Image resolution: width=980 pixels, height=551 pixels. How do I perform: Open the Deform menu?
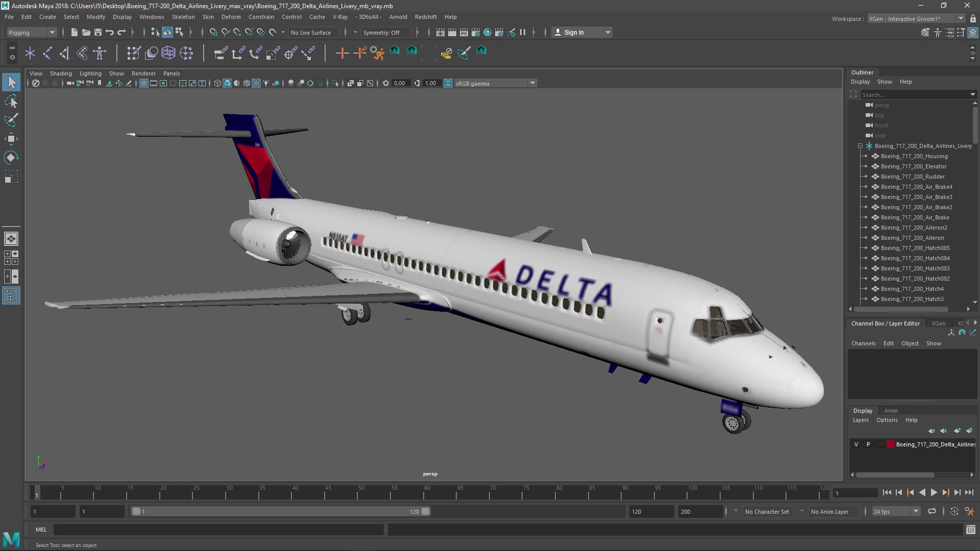(231, 17)
